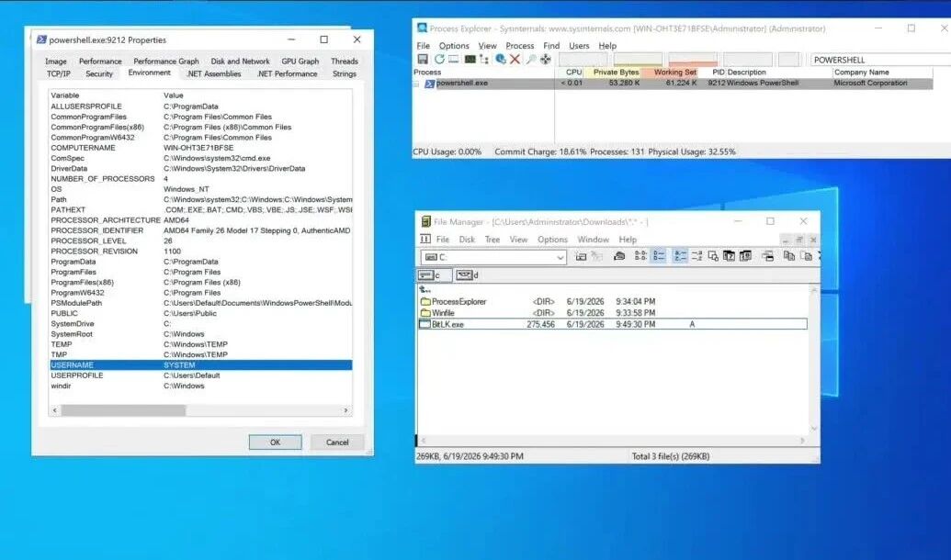
Task: Click Save icon in Process Explorer toolbar
Action: click(423, 59)
